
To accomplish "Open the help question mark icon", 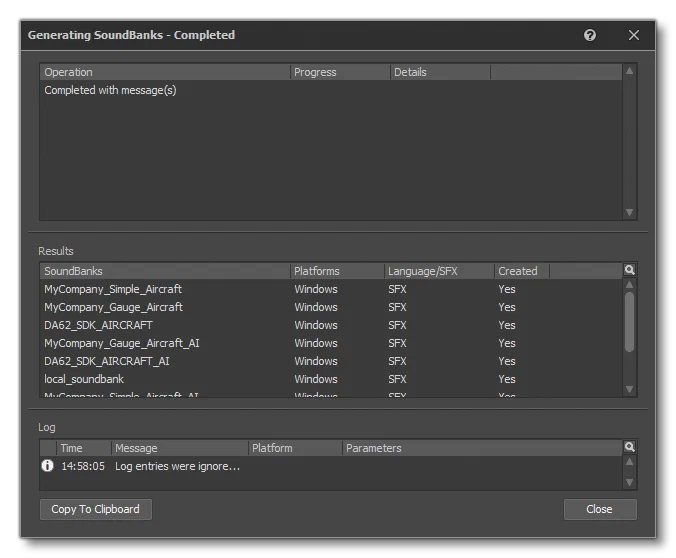I will pos(590,35).
